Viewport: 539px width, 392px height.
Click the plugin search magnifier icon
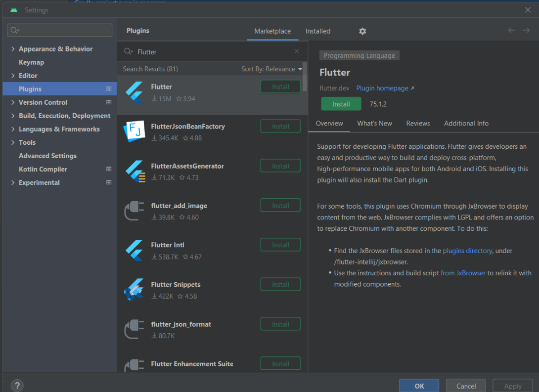128,51
